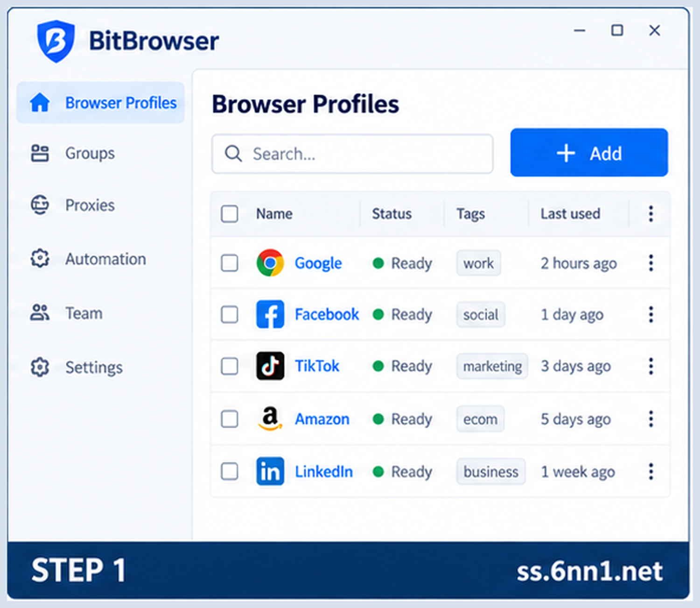This screenshot has width=700, height=608.
Task: Open the three-dot menu for Google row
Action: [651, 263]
